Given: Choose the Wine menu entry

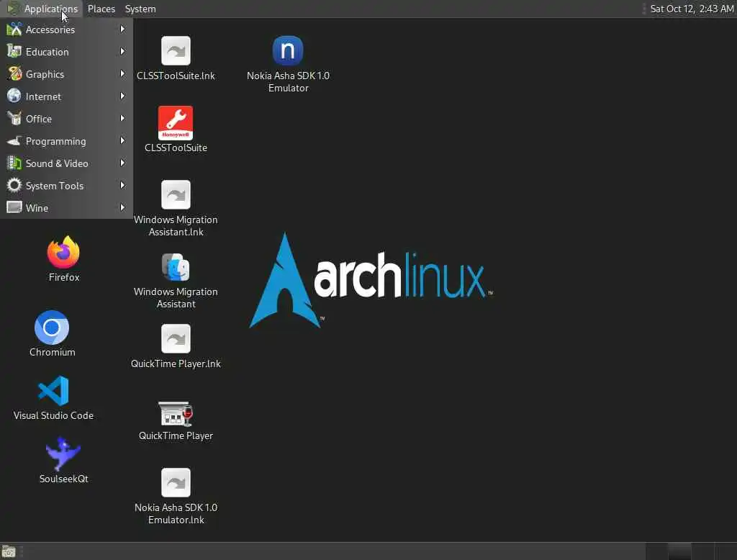Looking at the screenshot, I should 66,207.
